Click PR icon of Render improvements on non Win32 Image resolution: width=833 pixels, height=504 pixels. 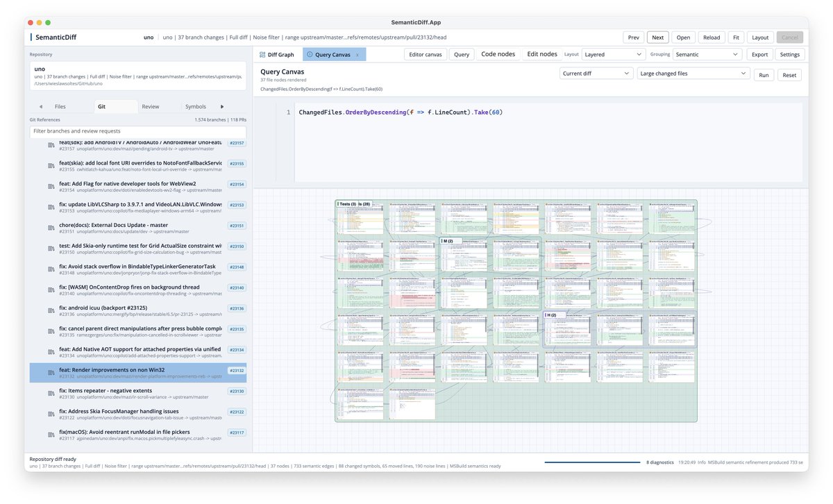pyautogui.click(x=51, y=373)
